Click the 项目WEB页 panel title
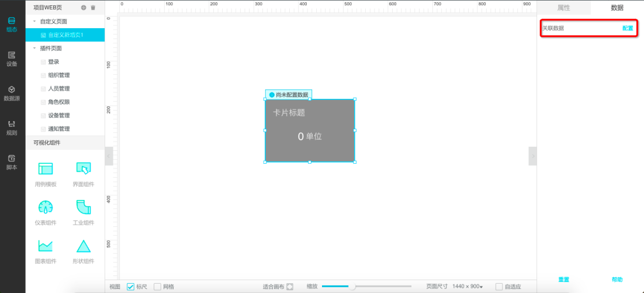The image size is (644, 293). pyautogui.click(x=48, y=8)
